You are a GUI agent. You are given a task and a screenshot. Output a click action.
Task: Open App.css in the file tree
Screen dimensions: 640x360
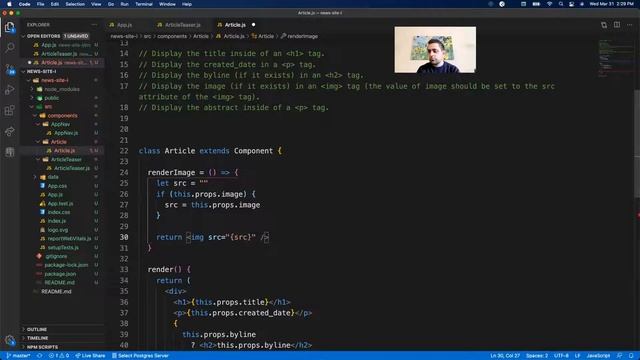click(x=57, y=186)
